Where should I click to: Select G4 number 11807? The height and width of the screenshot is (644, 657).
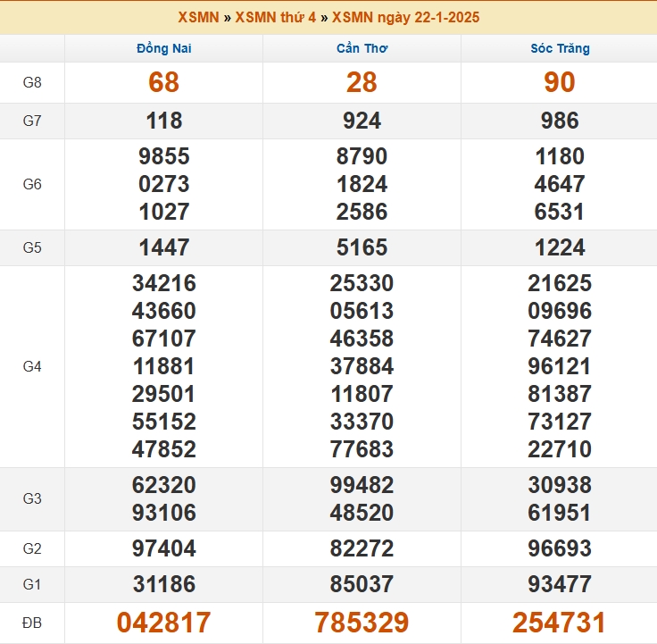click(x=362, y=394)
